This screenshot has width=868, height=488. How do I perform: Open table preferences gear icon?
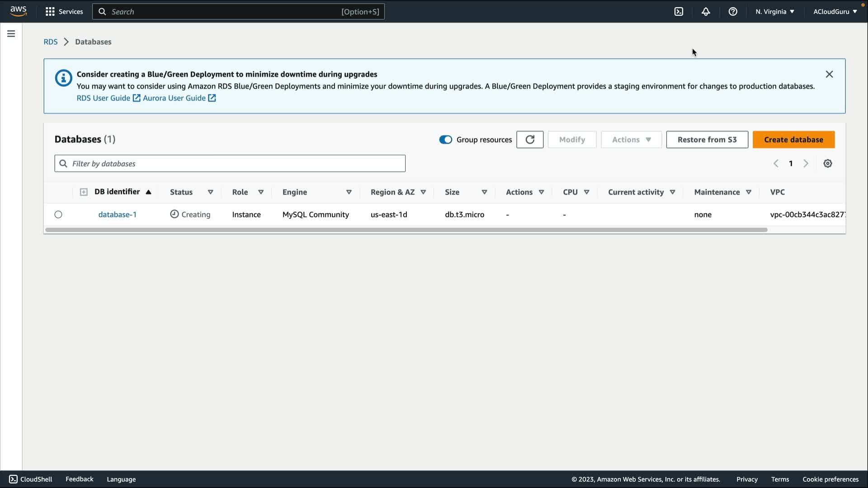[828, 164]
